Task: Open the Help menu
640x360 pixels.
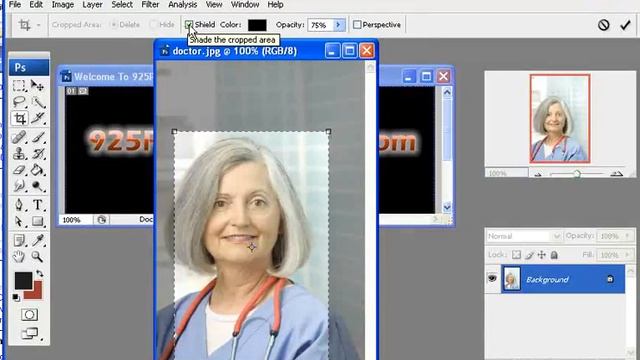Action: [276, 5]
